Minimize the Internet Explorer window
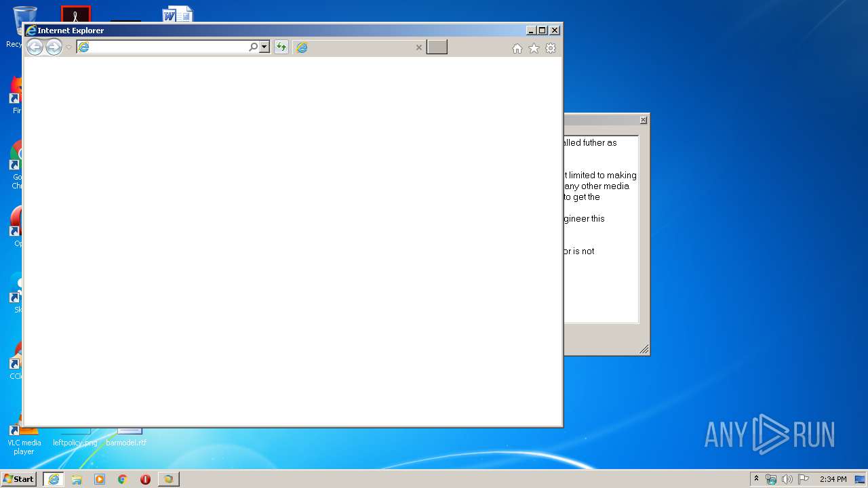 (531, 30)
